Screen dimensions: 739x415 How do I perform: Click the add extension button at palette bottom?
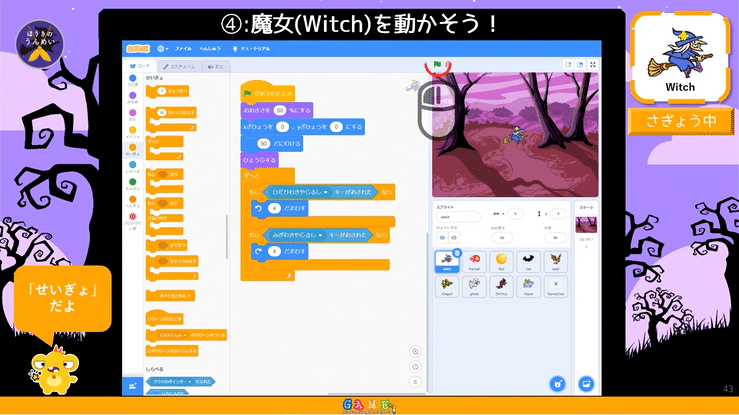click(x=132, y=386)
